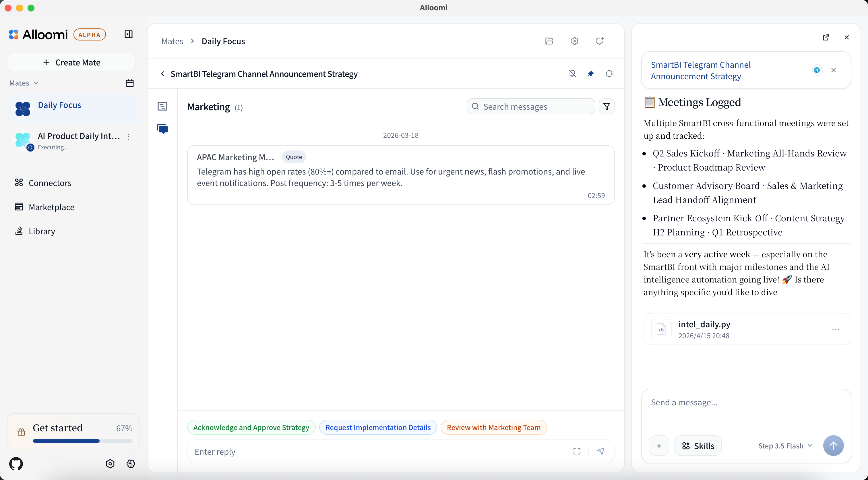Click Acknowledge and Approve Strategy
The image size is (868, 480).
(x=251, y=427)
